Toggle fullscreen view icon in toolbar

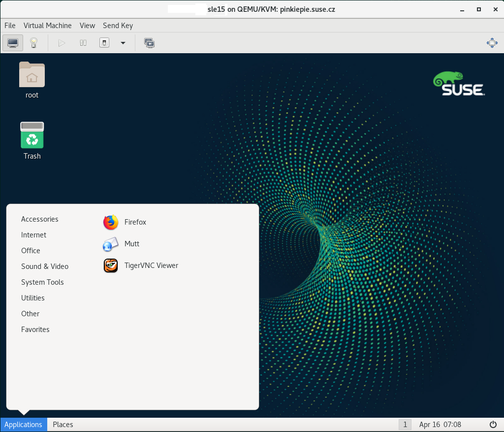492,43
